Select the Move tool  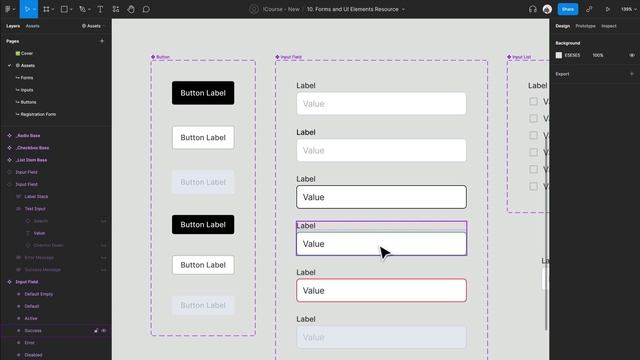click(27, 9)
